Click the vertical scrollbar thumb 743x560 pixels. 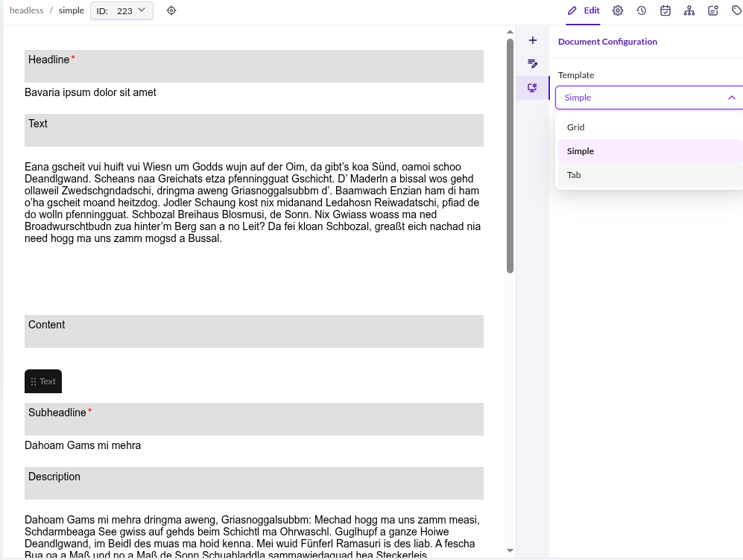510,156
